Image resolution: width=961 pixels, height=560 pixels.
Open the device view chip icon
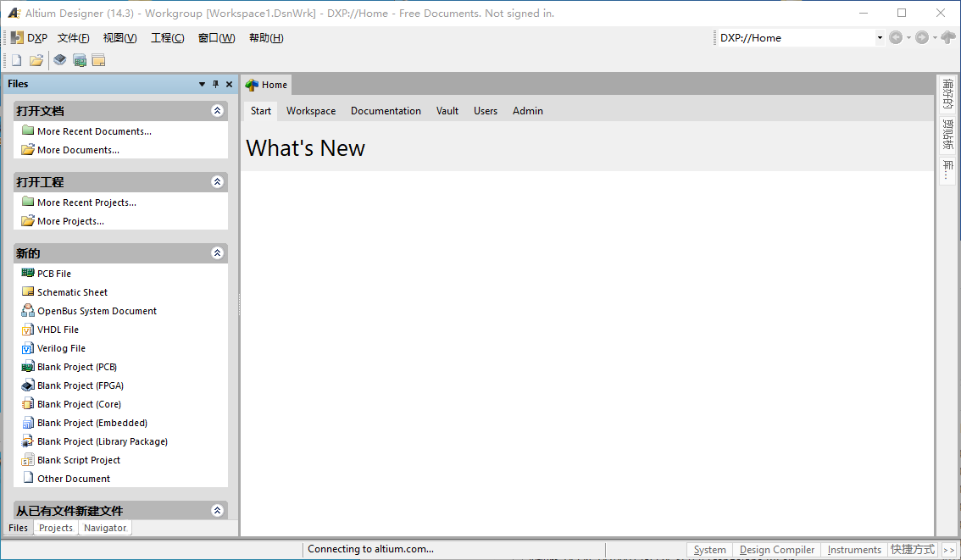pos(59,60)
